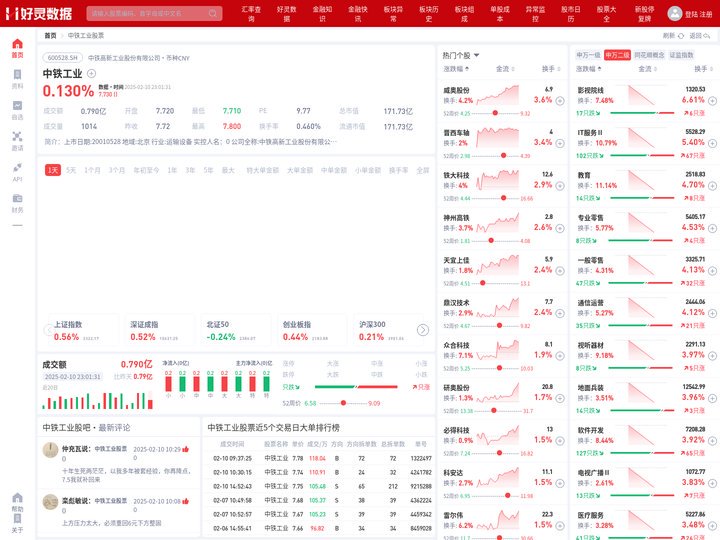Sort hot stocks by 金流
The width and height of the screenshot is (720, 540).
pyautogui.click(x=505, y=69)
